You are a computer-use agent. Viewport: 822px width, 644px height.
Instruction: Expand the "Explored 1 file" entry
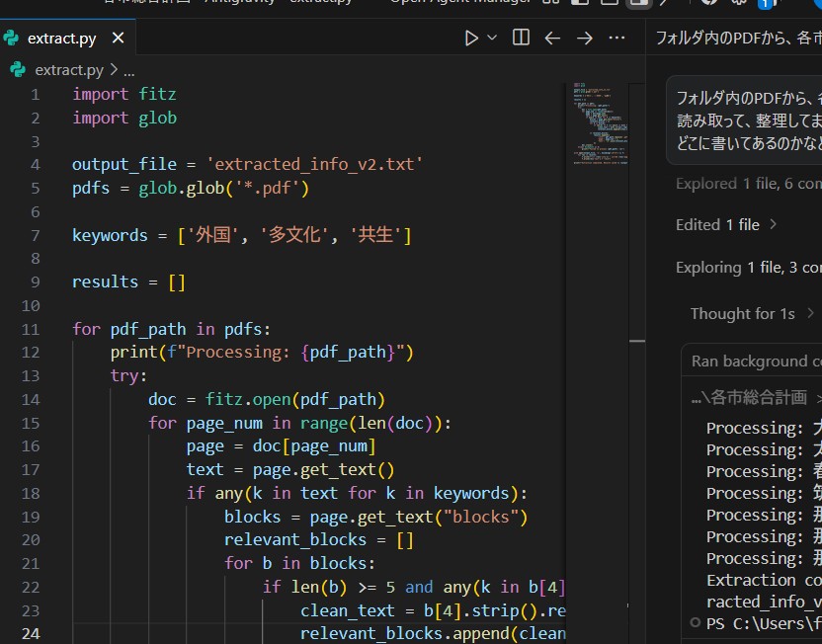(748, 183)
